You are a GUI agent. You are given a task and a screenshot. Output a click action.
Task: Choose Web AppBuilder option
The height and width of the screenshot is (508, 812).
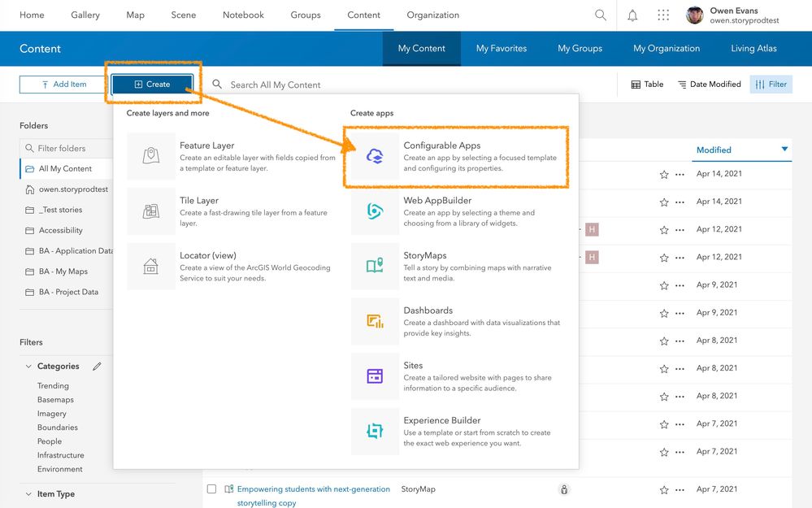(x=456, y=211)
